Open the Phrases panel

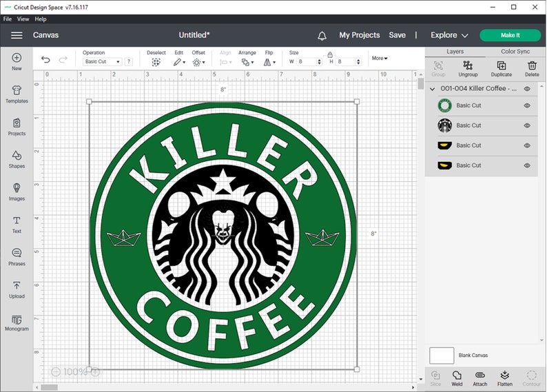coord(17,257)
